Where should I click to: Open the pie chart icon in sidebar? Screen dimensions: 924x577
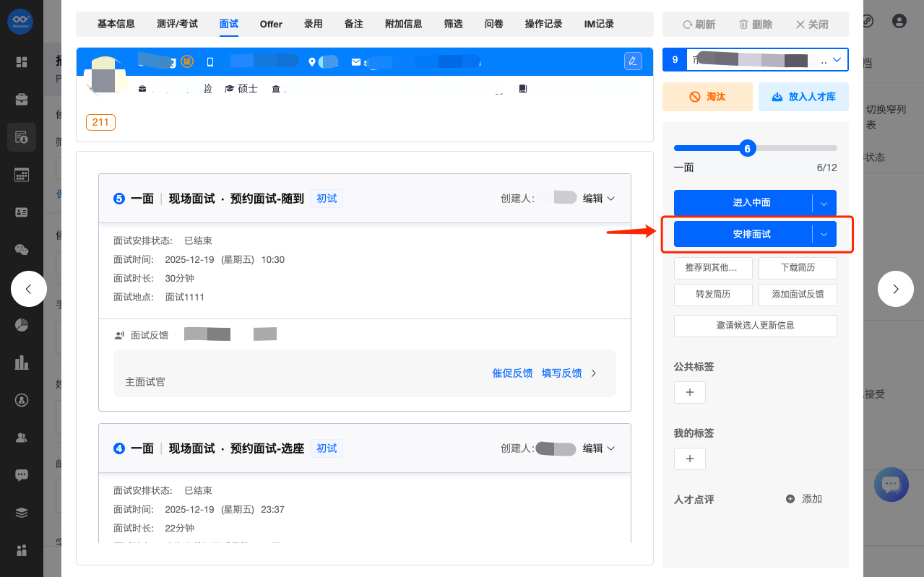[x=22, y=324]
